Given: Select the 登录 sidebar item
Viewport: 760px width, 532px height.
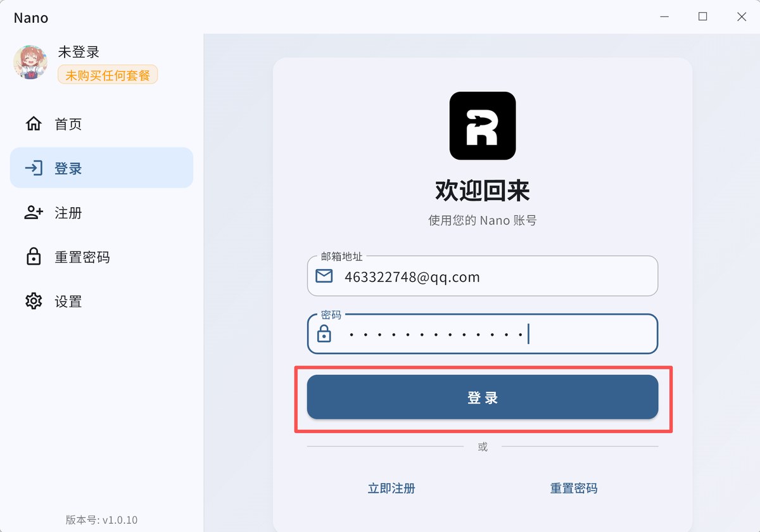Looking at the screenshot, I should tap(101, 168).
